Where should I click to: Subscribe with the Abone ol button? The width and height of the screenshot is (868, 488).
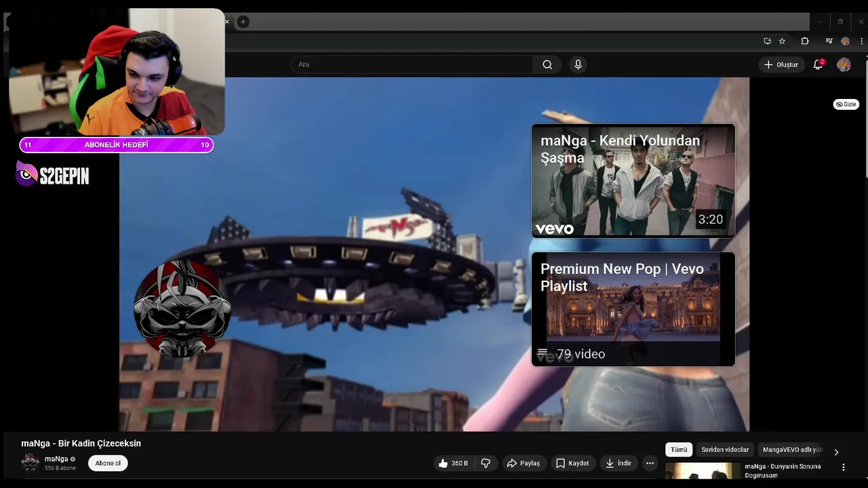tap(108, 463)
